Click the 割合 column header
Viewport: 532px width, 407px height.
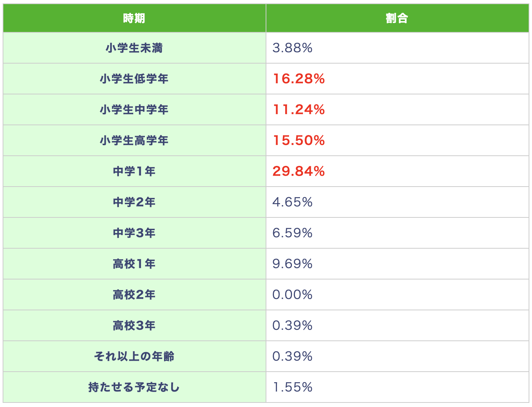tap(397, 18)
